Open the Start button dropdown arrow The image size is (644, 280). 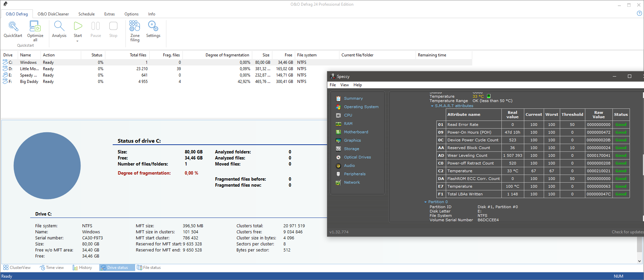pyautogui.click(x=77, y=41)
